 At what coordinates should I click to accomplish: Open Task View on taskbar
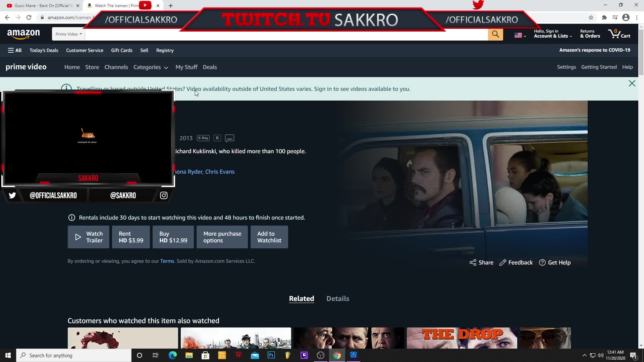[156, 355]
